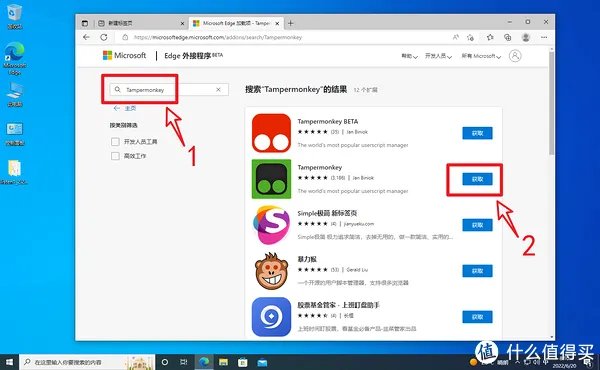Close the first new tab page

[x=183, y=23]
